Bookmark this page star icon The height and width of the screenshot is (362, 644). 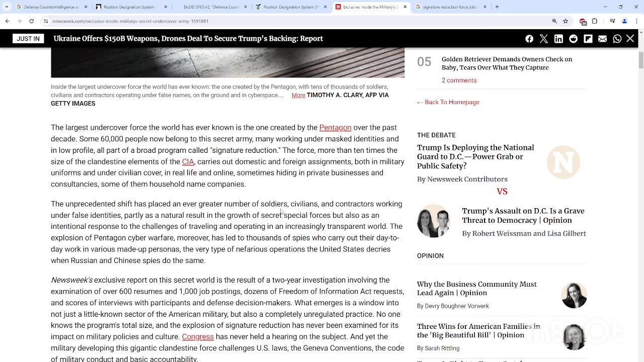pyautogui.click(x=566, y=21)
